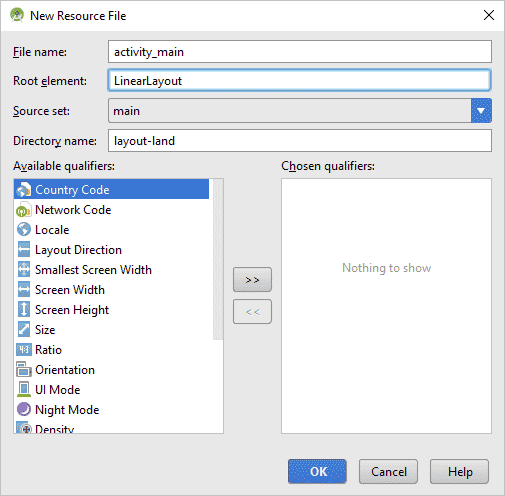Image resolution: width=505 pixels, height=496 pixels.
Task: Choose the Size qualifier label
Action: [45, 330]
